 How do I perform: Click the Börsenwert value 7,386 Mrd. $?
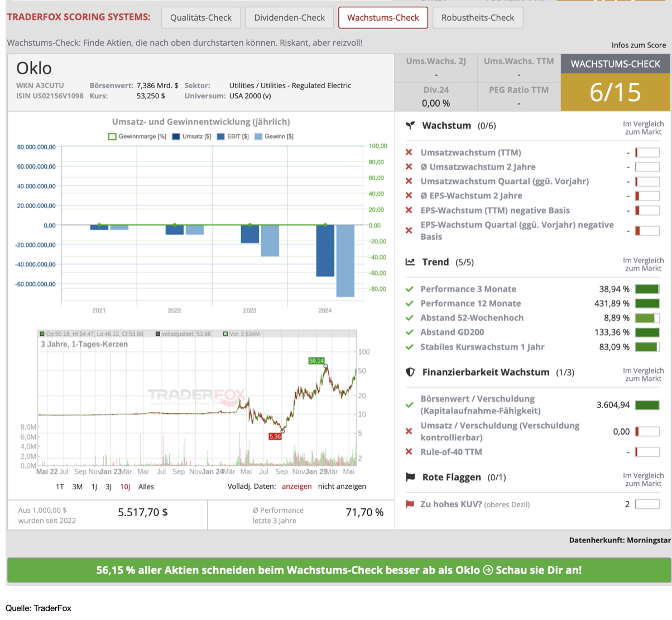(x=157, y=85)
